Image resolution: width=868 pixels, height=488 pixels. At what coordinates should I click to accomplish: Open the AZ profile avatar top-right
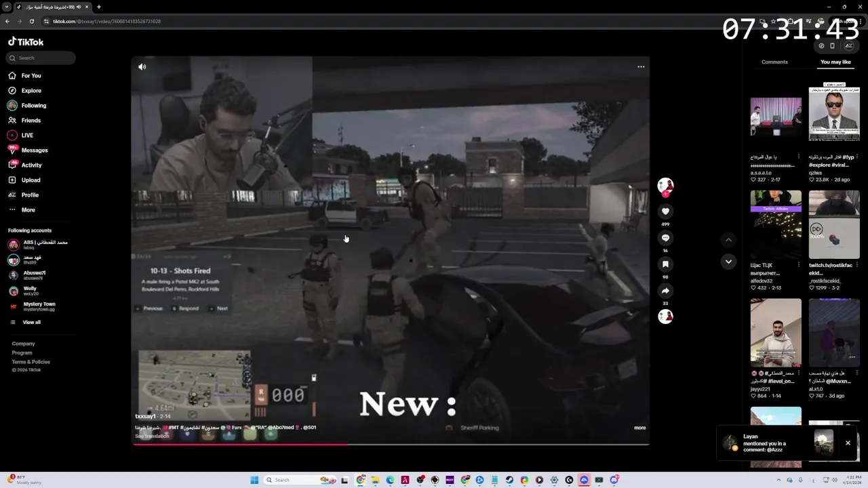coord(848,45)
